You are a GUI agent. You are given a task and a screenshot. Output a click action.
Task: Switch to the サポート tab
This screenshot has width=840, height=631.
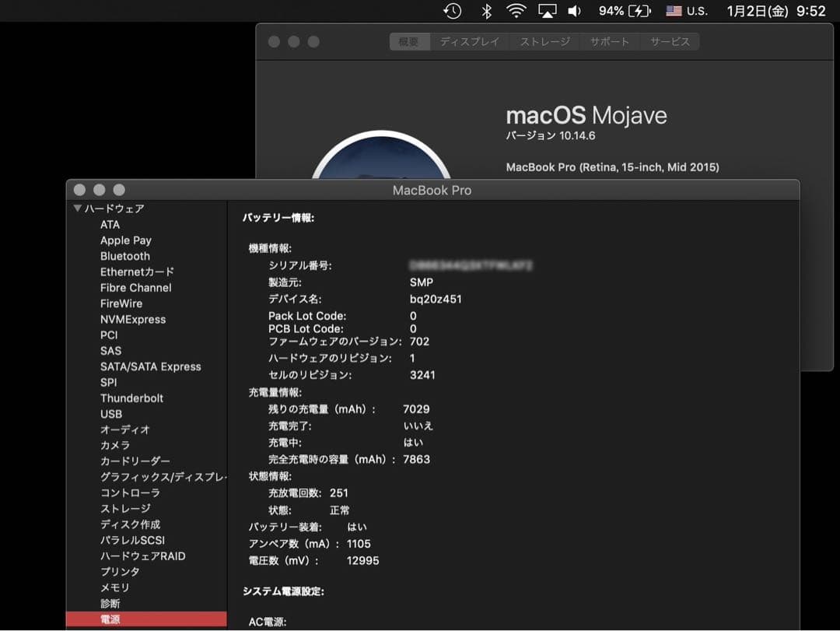click(x=610, y=42)
